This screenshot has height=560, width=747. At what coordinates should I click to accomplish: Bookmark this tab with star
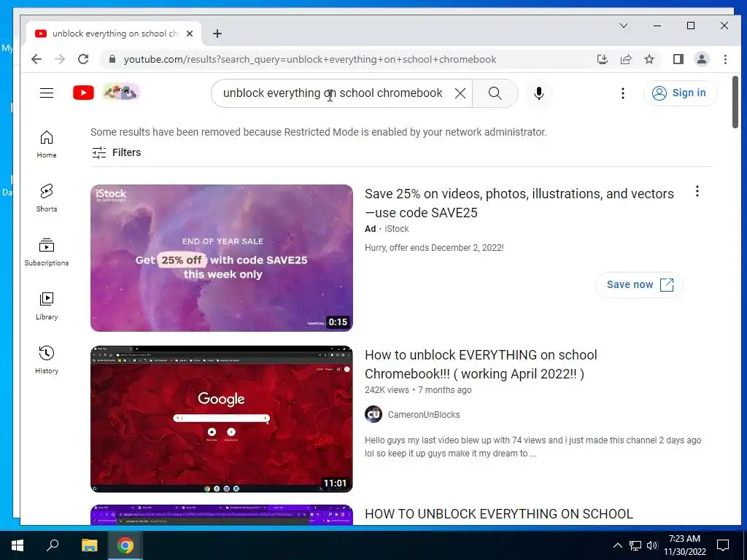point(649,59)
